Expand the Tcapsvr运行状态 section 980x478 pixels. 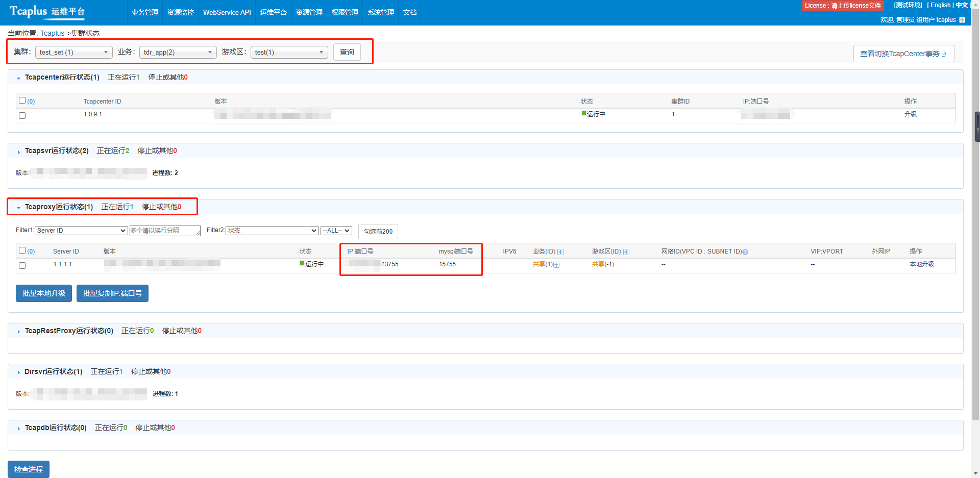[x=19, y=152]
